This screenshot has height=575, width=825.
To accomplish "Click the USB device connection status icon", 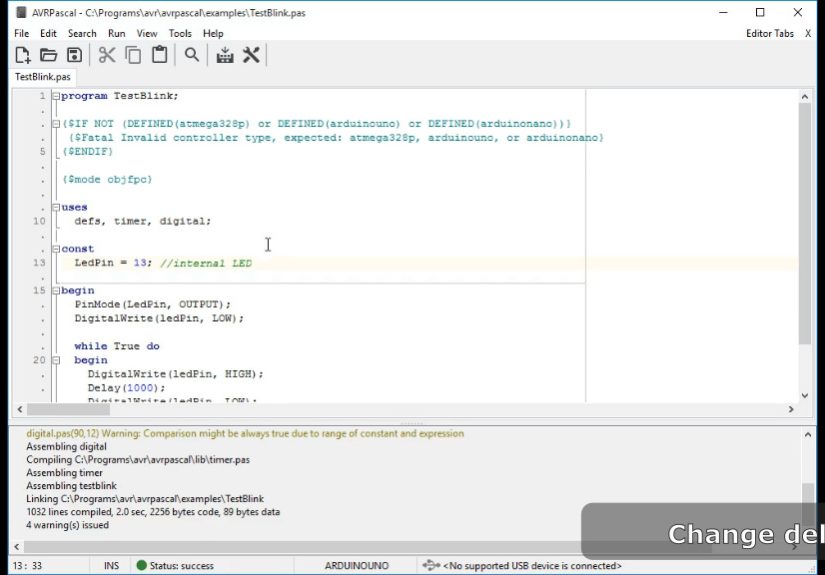I will [431, 566].
